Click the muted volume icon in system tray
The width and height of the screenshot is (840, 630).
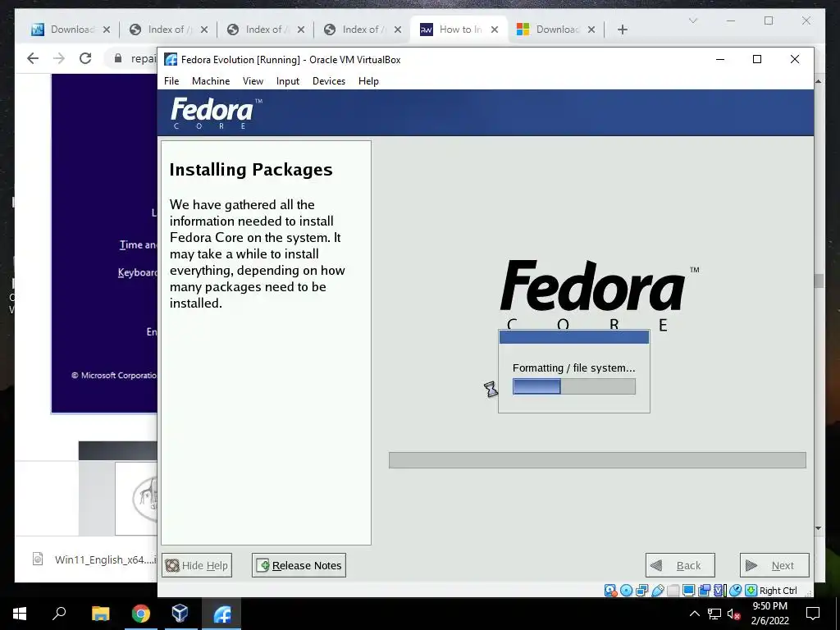pos(733,614)
